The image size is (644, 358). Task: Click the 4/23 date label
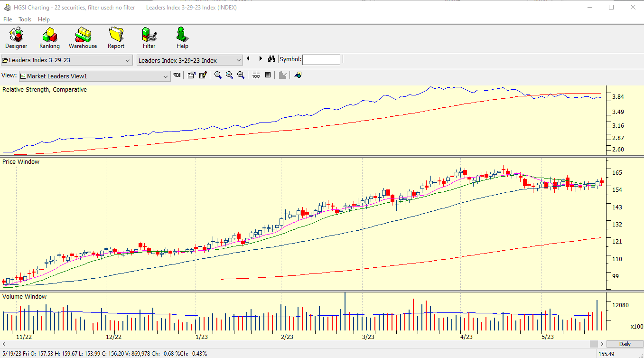pos(466,337)
